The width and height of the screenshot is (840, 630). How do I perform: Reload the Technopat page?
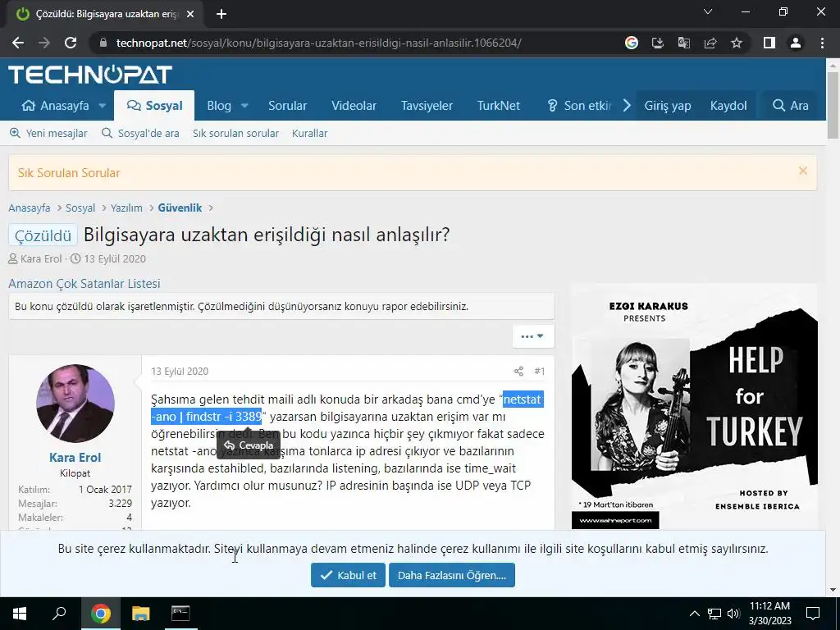(x=71, y=43)
